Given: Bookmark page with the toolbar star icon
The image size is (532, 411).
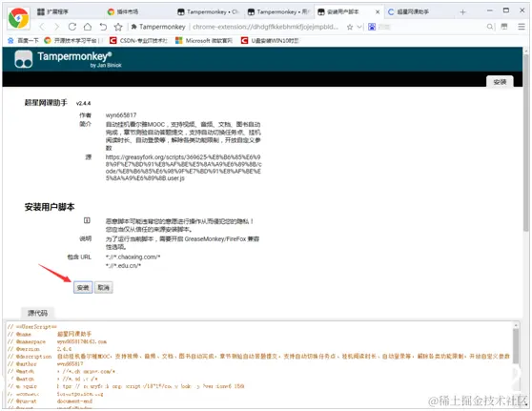Looking at the screenshot, I should 118,27.
